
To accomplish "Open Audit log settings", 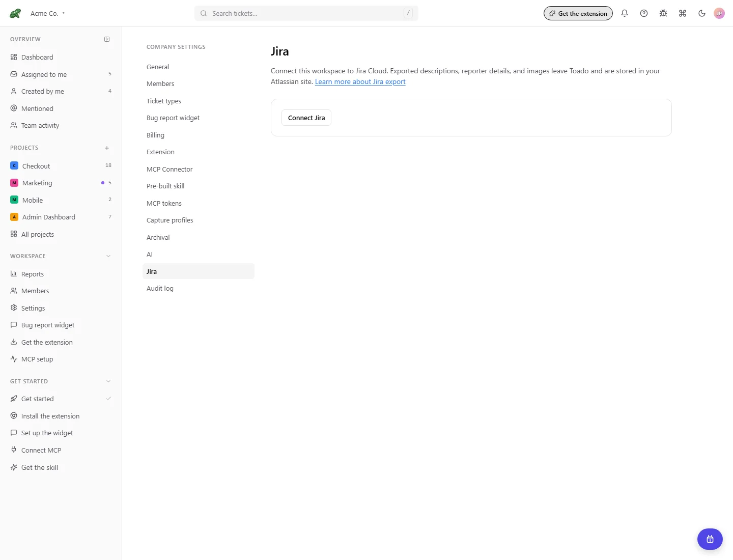I will [x=199, y=288].
